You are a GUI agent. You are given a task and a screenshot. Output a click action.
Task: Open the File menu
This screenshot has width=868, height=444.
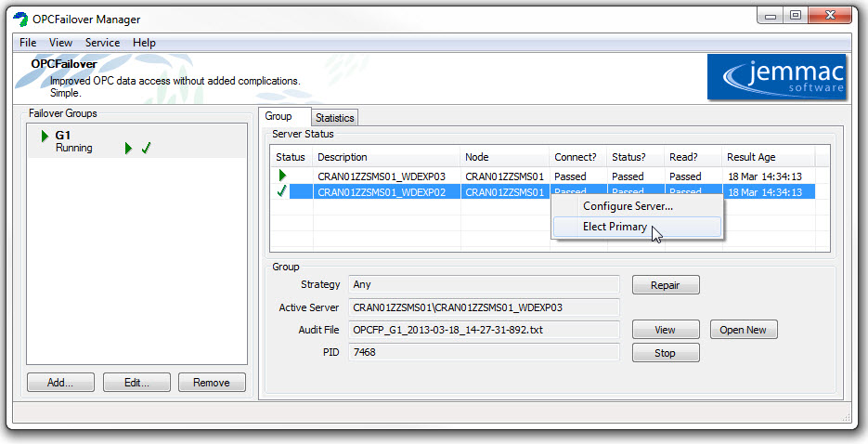28,43
